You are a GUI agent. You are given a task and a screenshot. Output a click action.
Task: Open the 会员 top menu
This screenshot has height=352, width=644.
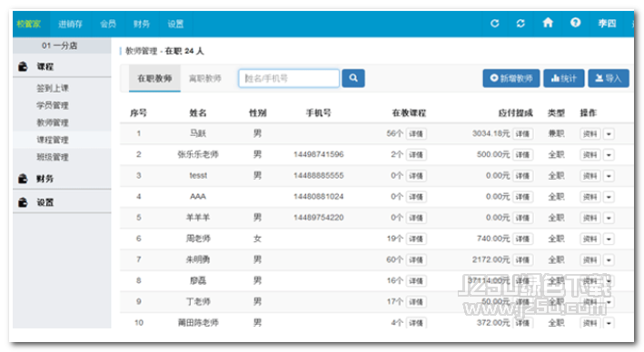[108, 24]
